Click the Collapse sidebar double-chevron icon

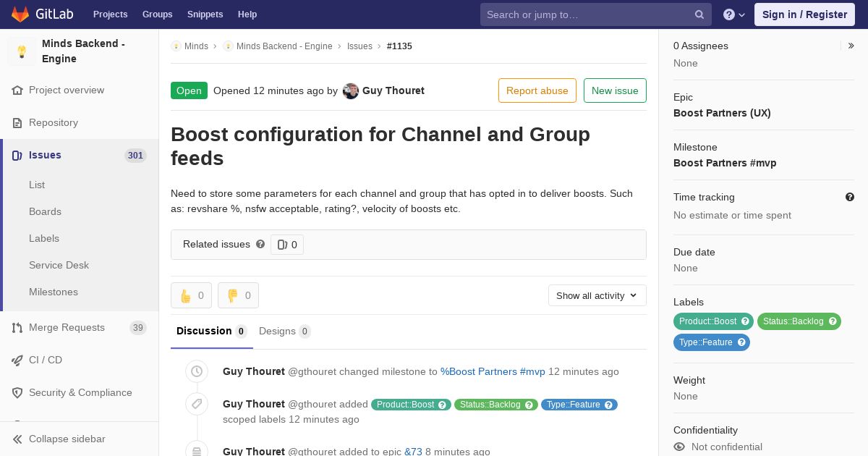pyautogui.click(x=17, y=439)
